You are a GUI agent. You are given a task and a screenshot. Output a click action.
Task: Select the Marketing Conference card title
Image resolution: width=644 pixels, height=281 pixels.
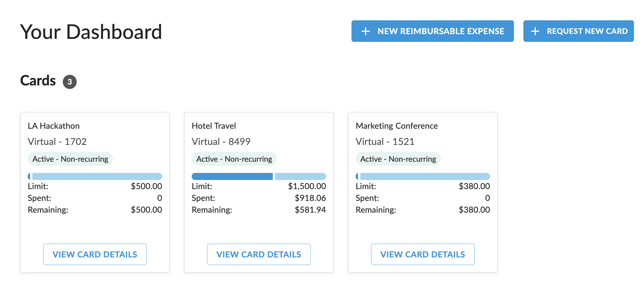pos(397,126)
